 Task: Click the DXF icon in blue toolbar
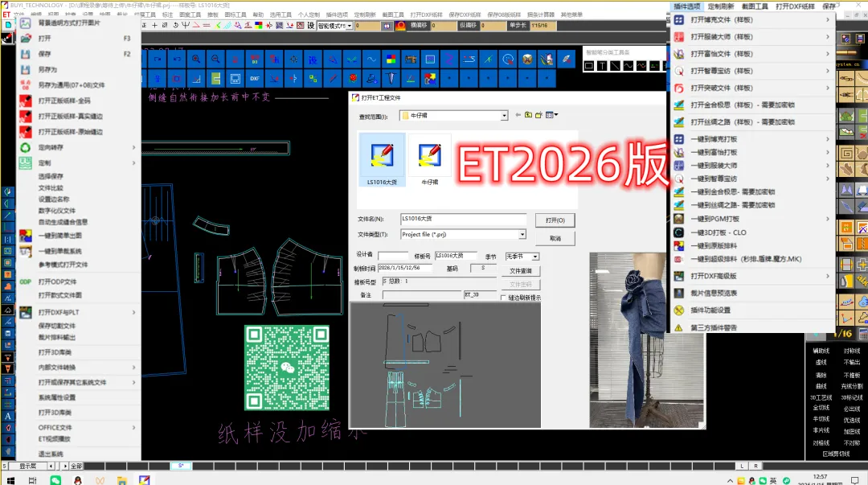point(255,79)
